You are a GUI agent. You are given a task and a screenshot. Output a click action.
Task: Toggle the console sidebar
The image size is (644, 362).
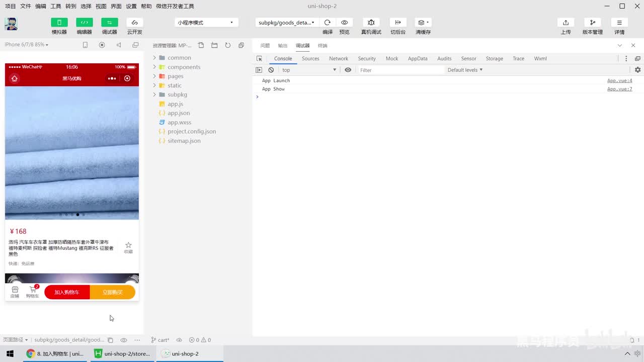(259, 70)
